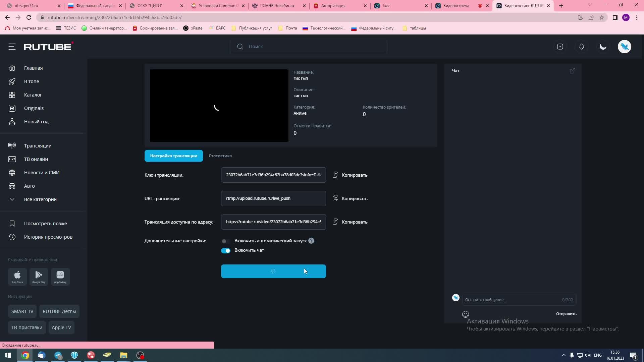644x362 pixels.
Task: Click the upload video plus icon
Action: click(560, 47)
